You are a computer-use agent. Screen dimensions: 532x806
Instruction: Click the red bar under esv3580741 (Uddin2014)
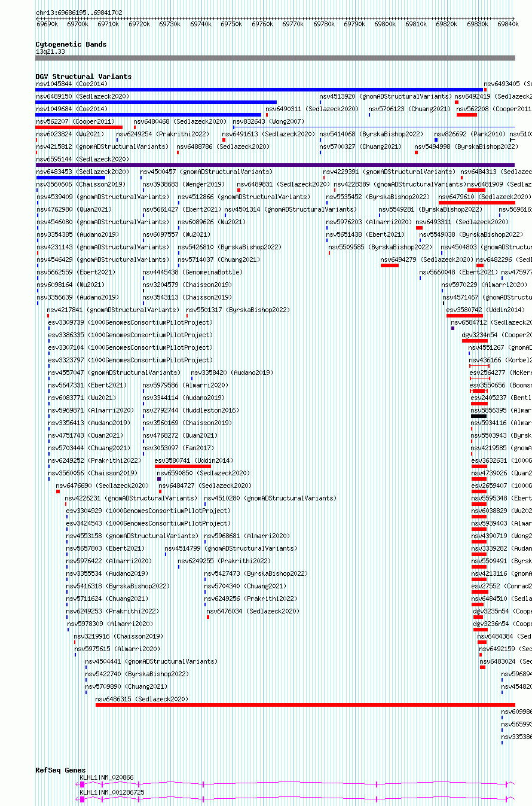(x=183, y=466)
